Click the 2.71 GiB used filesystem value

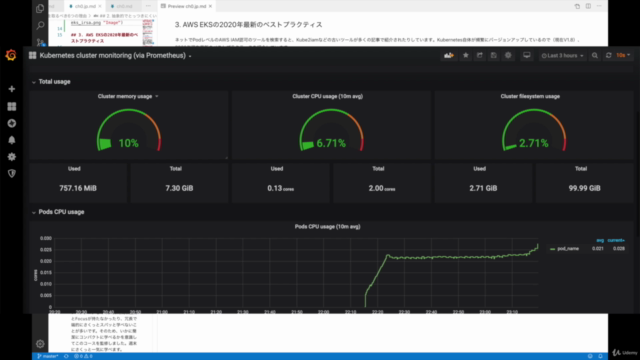(x=483, y=188)
